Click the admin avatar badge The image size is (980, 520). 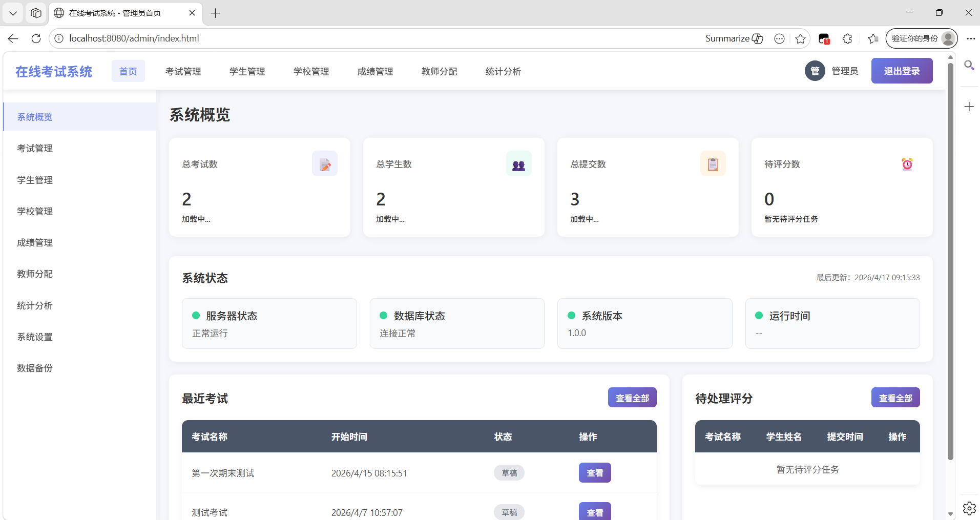click(815, 71)
